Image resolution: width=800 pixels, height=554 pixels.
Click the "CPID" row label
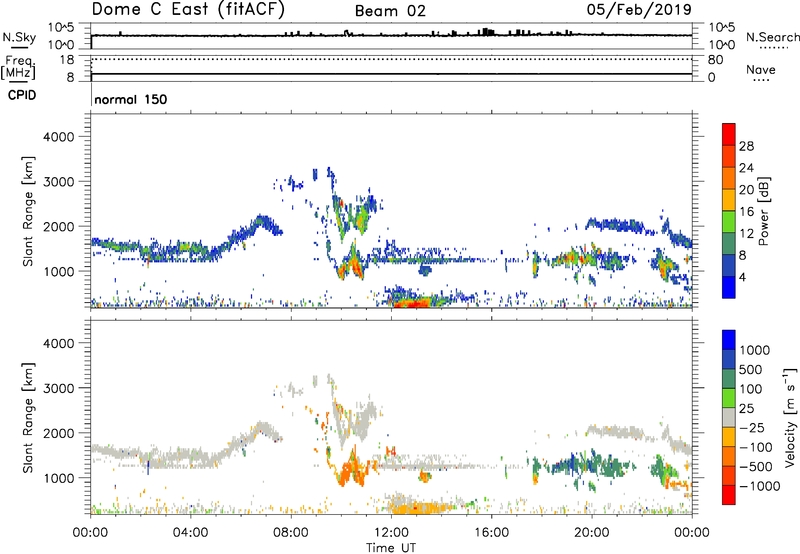pos(22,95)
